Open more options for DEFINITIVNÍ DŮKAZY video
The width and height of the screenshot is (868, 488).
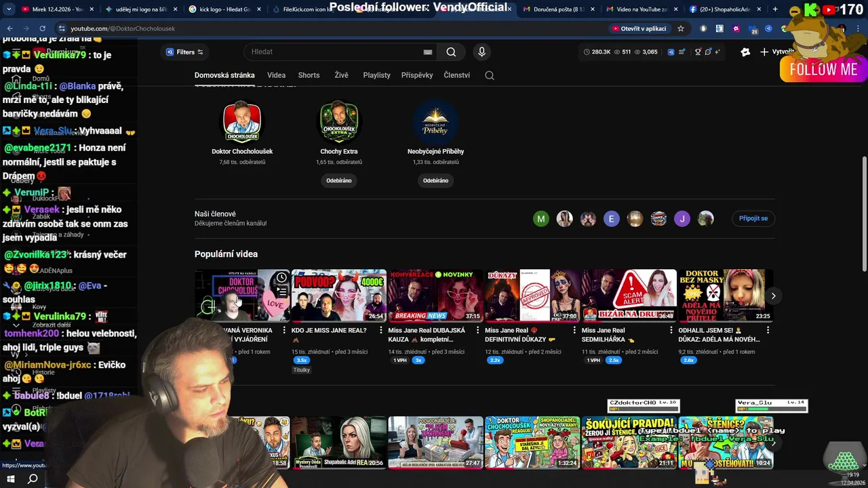574,331
